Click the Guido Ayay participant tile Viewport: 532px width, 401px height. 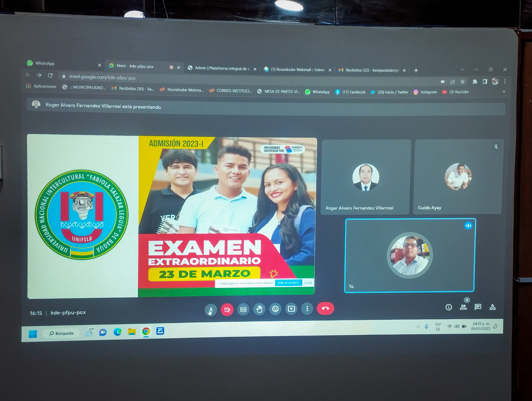coord(458,177)
